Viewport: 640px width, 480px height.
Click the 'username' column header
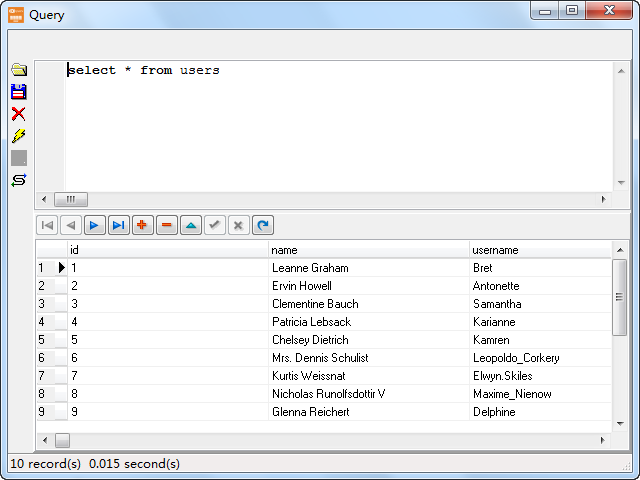click(540, 250)
